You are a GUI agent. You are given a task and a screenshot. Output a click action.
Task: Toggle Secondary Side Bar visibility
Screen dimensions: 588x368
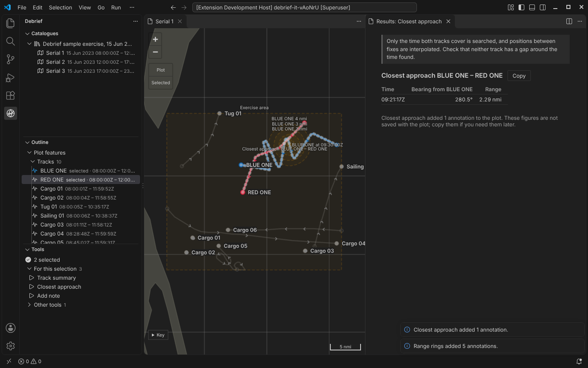(543, 7)
